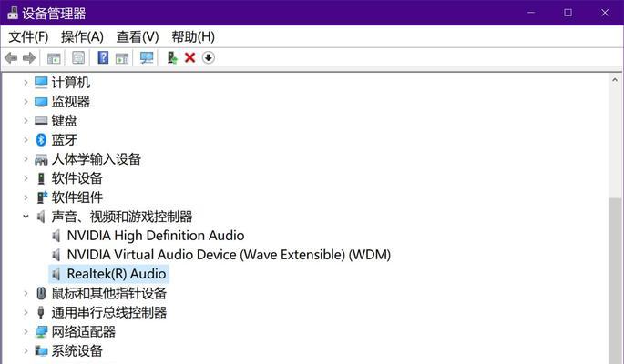Viewport: 624px width, 364px height.
Task: Click Scan for hardware changes monitor icon
Action: tap(147, 58)
